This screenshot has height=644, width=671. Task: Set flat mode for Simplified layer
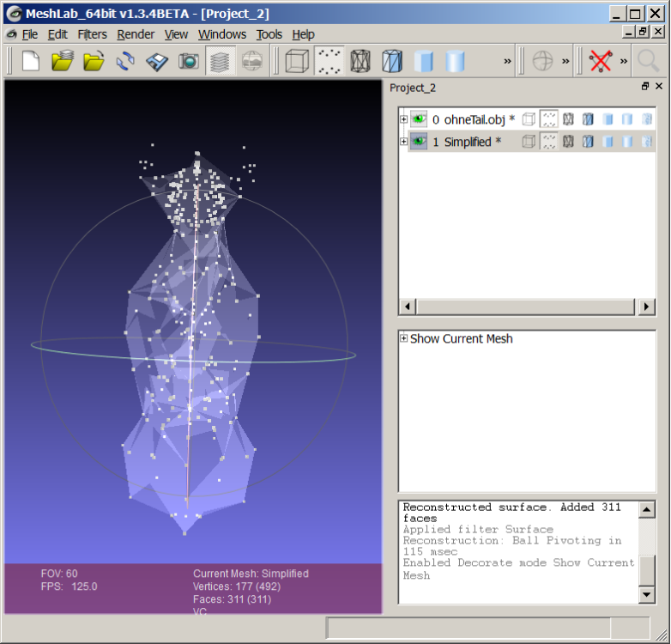pos(627,142)
